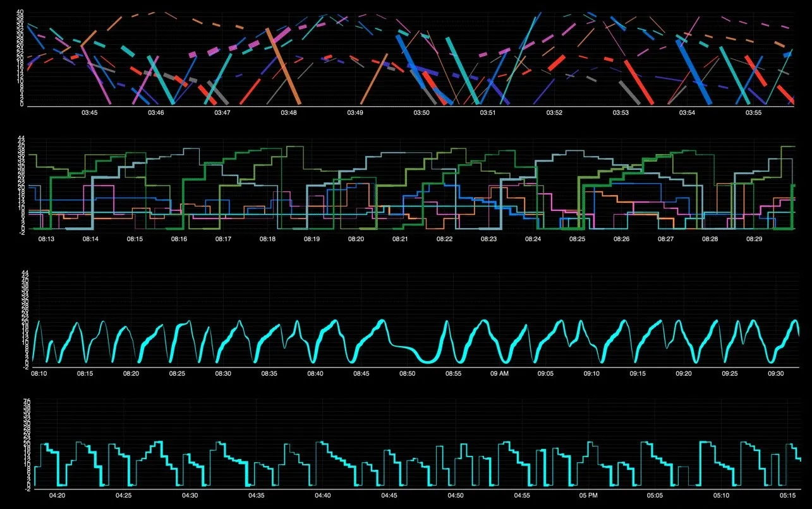Click the 09:15 tick label
Screen dimensions: 812x509
(638, 374)
